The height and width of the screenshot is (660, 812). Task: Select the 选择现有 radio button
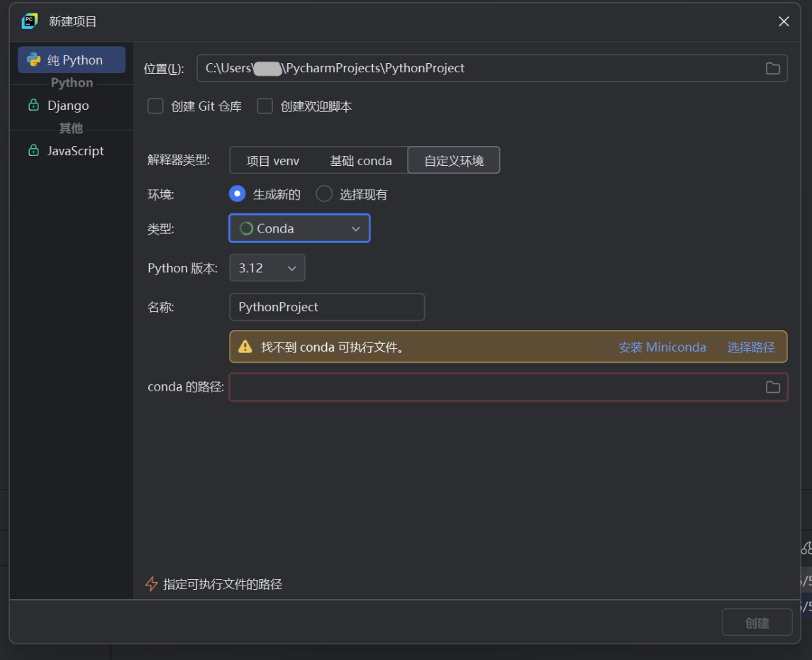point(324,194)
